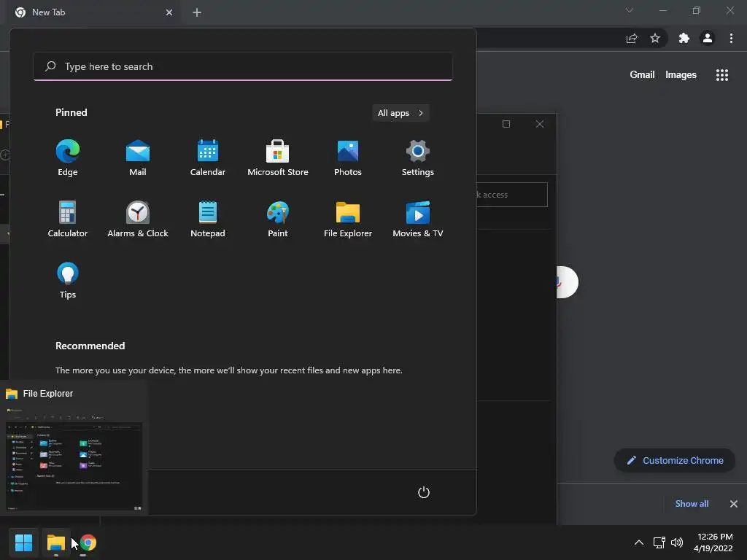This screenshot has width=747, height=560.
Task: Open the Gmail link
Action: pos(642,75)
